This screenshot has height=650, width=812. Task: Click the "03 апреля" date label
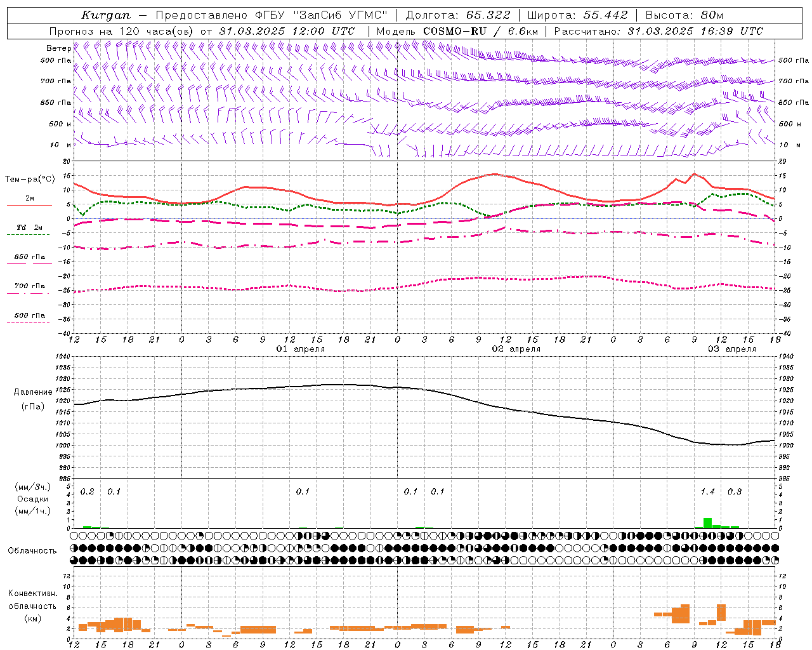click(732, 349)
